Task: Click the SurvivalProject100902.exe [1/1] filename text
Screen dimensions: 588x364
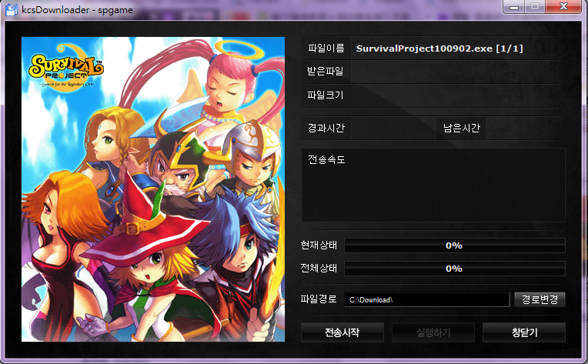Action: (439, 48)
